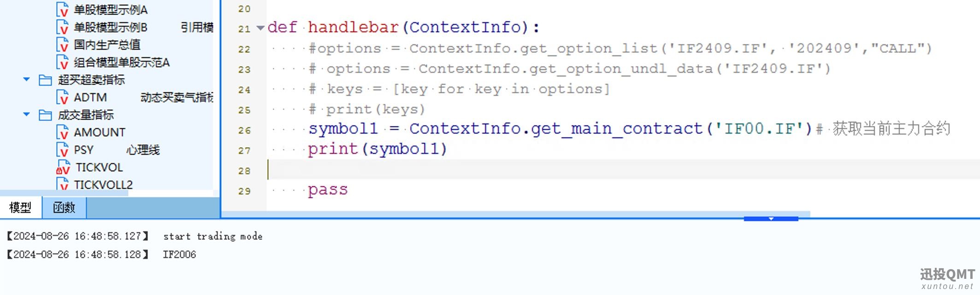This screenshot has height=295, width=980.
Task: Click the 单股模型示例B model icon
Action: tap(62, 27)
